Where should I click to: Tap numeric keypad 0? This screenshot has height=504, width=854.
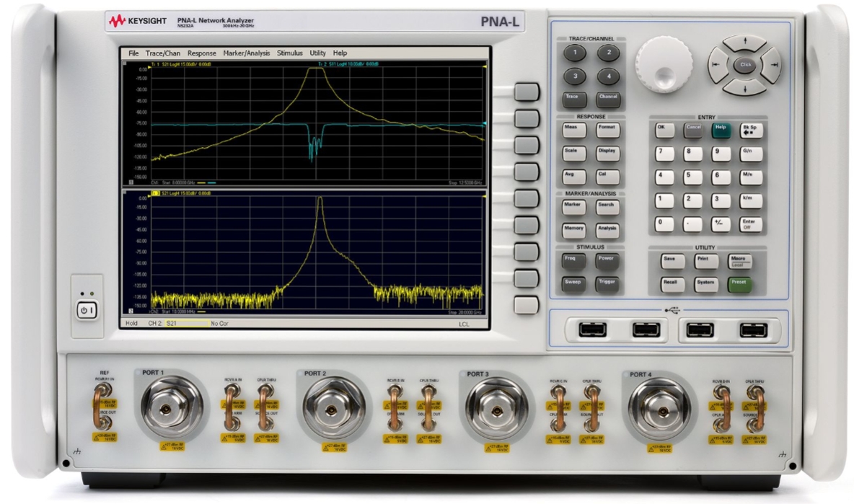coord(664,224)
